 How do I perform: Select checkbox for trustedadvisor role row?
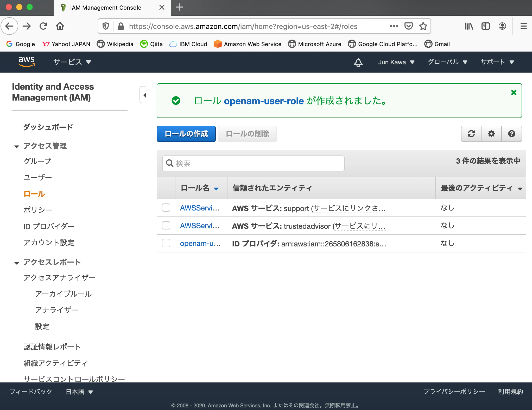[x=166, y=225]
